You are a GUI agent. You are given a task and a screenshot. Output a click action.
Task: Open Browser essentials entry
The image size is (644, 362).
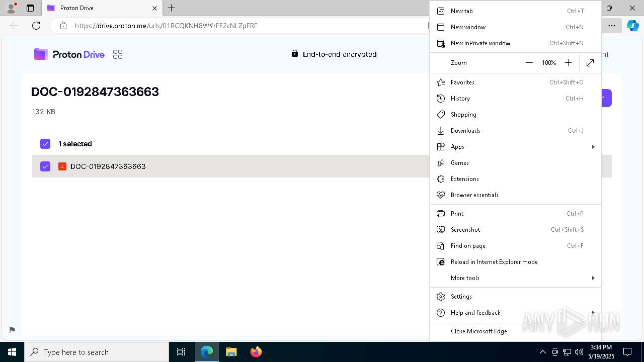pyautogui.click(x=515, y=195)
